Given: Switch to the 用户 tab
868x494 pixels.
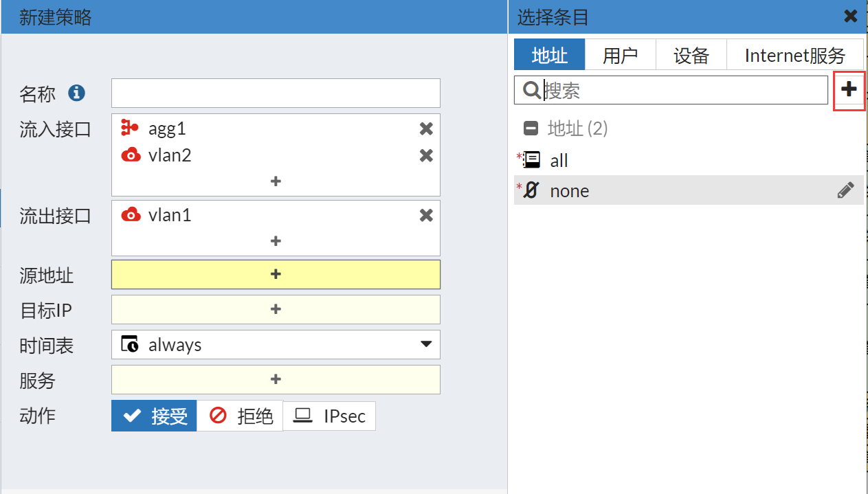Looking at the screenshot, I should (620, 55).
